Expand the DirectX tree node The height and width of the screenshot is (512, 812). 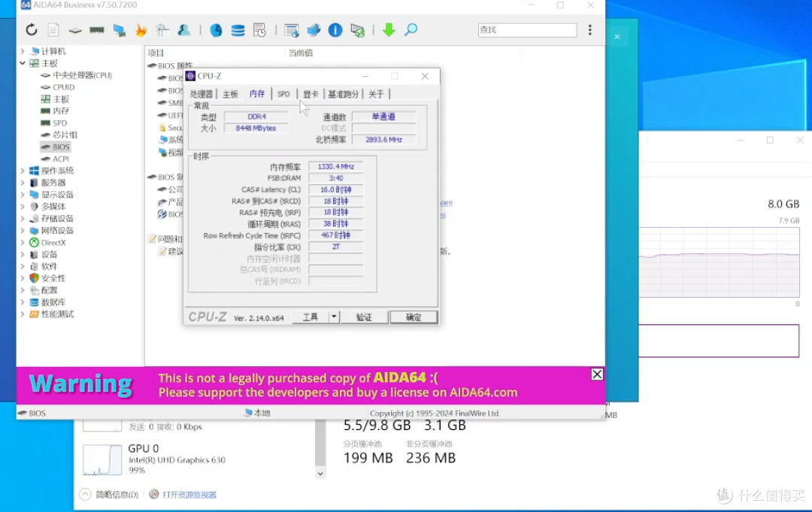23,242
